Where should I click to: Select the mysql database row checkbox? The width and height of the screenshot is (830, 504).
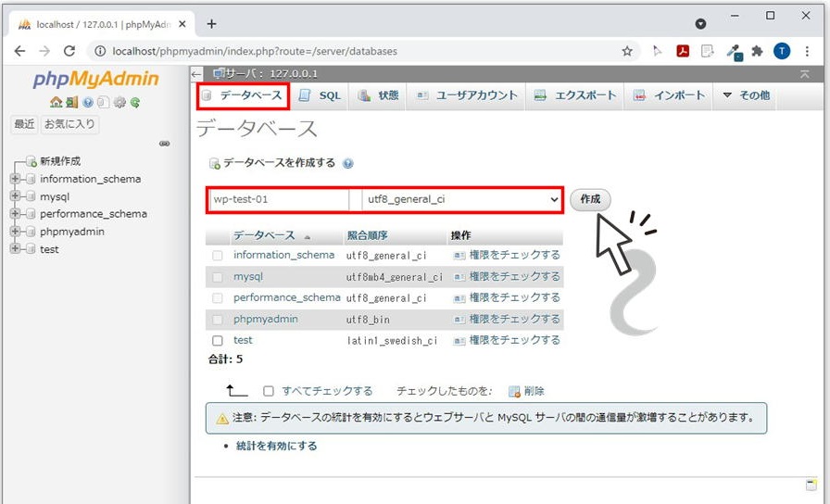tap(218, 277)
